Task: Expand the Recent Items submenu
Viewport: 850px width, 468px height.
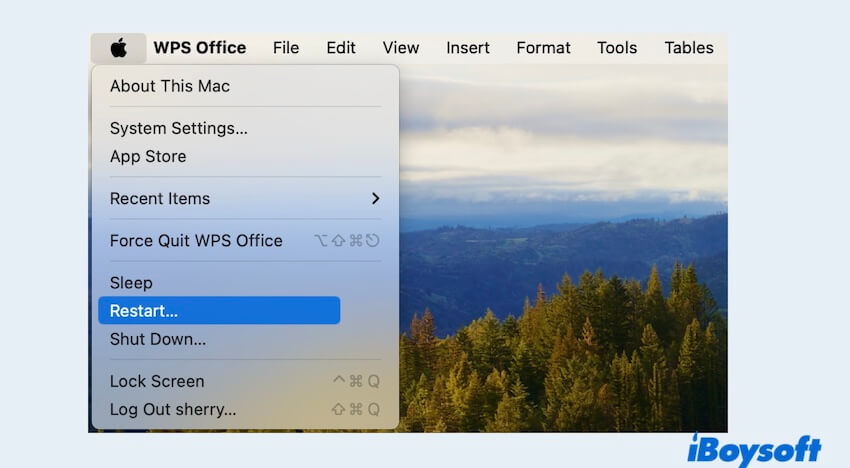Action: click(x=246, y=198)
